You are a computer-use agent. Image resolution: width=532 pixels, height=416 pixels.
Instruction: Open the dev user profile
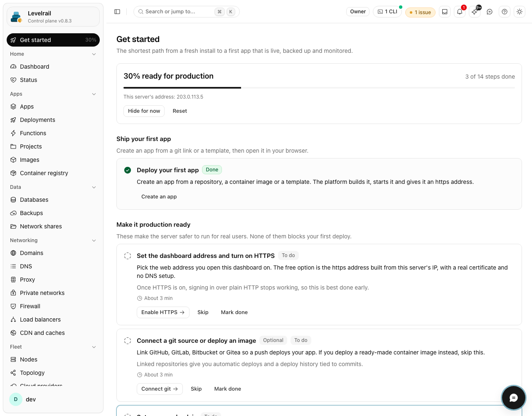coord(53,399)
